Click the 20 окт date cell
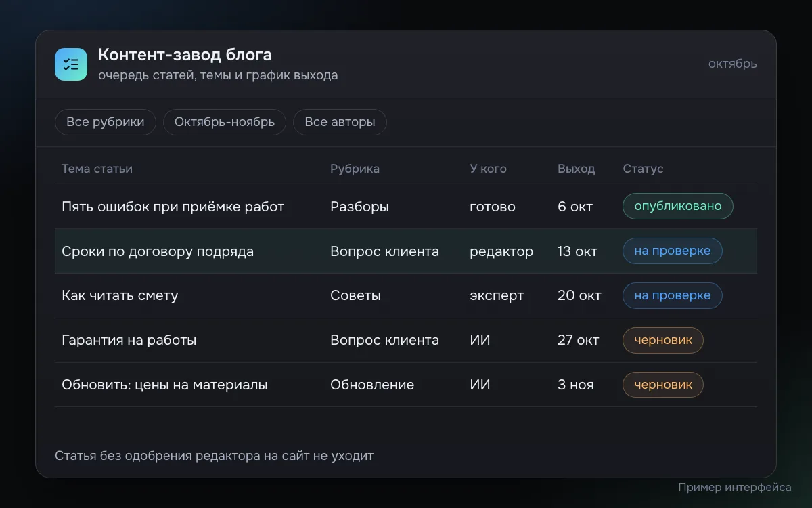Image resolution: width=812 pixels, height=508 pixels. click(579, 296)
